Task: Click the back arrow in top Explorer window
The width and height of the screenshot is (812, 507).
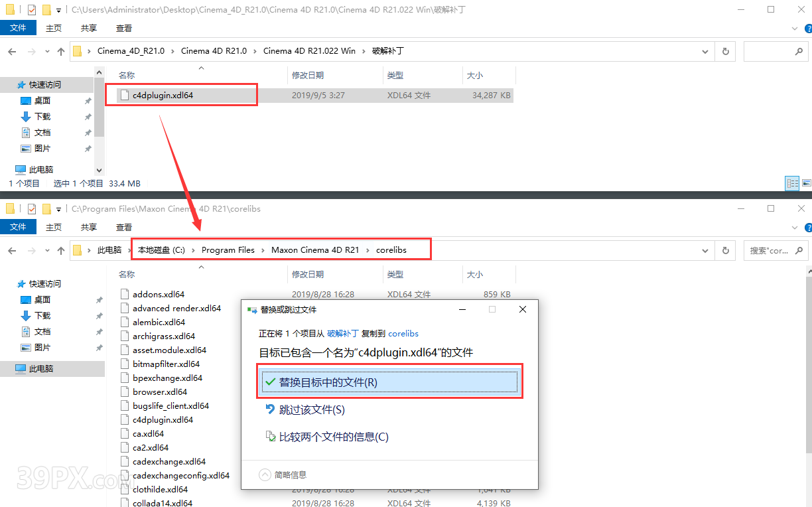Action: pyautogui.click(x=13, y=51)
